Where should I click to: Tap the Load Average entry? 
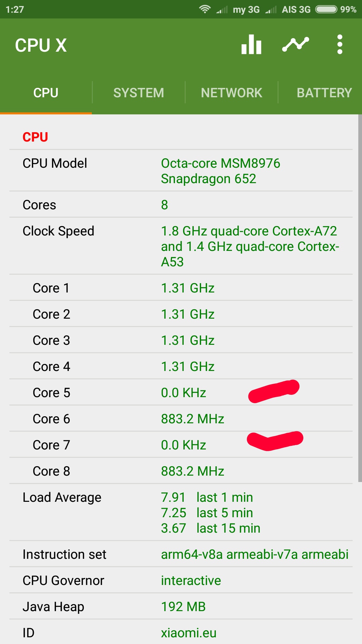coord(181,513)
